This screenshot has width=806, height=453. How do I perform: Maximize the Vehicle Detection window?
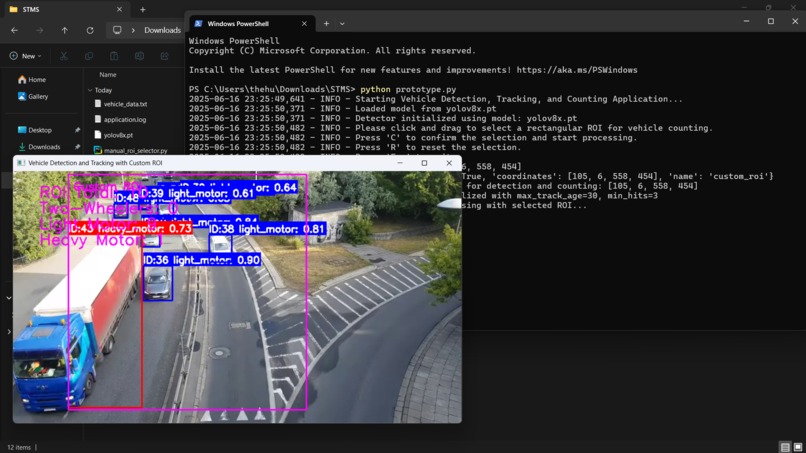click(x=425, y=163)
